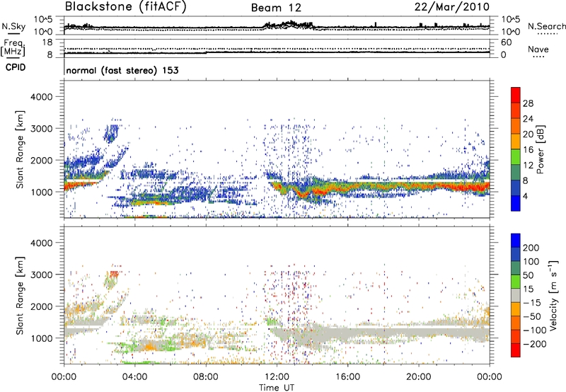566x392 pixels.
Task: Click the 08:00 time tick label
Action: coord(206,377)
